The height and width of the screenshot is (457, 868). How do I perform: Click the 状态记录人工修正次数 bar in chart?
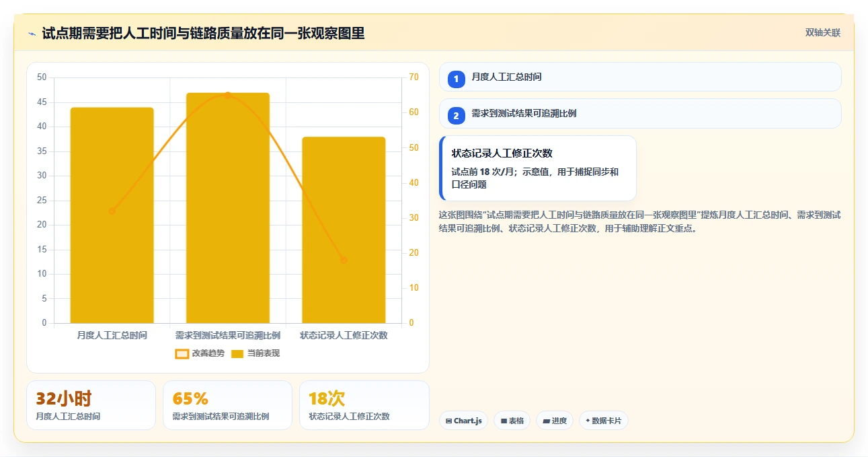coord(344,230)
